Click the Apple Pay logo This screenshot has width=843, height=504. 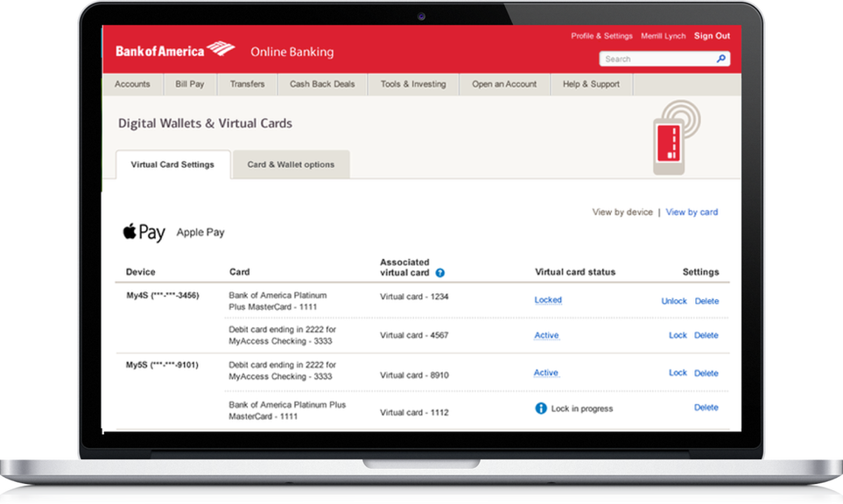(x=144, y=232)
